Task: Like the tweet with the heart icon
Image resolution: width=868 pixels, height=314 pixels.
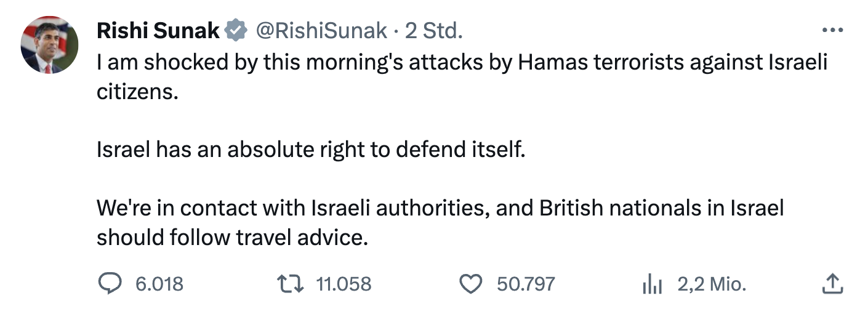Action: point(471,283)
